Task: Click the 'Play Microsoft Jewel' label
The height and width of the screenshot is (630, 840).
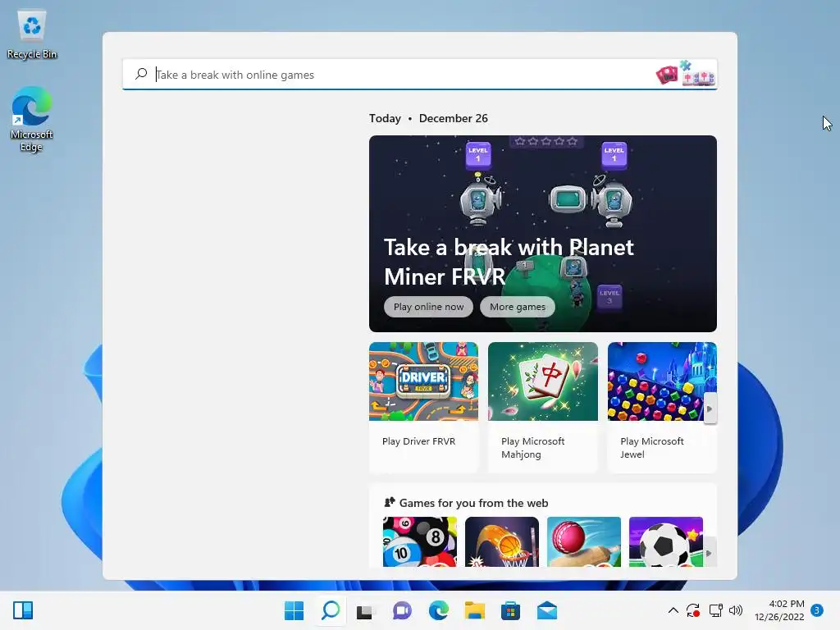Action: tap(652, 448)
